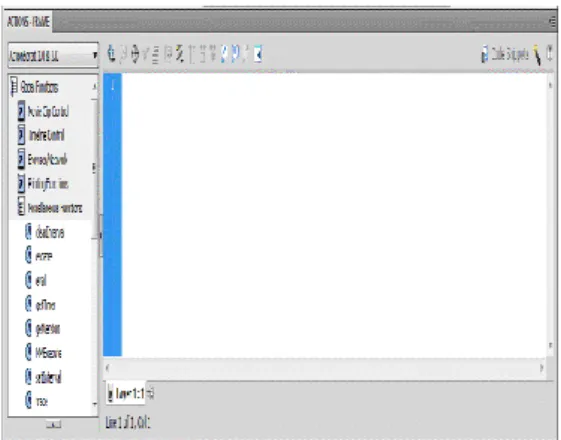The height and width of the screenshot is (440, 561).
Task: Click the collapse handle between toolbox and script
Action: 101,235
